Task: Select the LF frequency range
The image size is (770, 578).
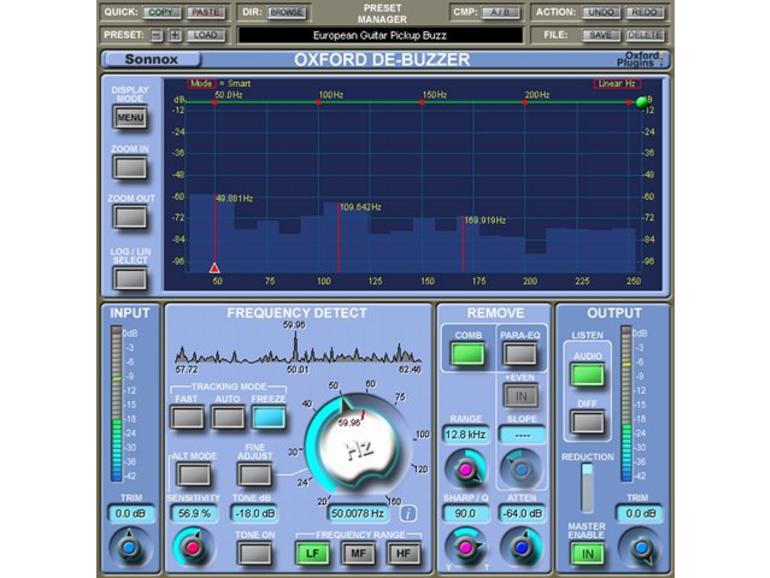Action: point(312,553)
